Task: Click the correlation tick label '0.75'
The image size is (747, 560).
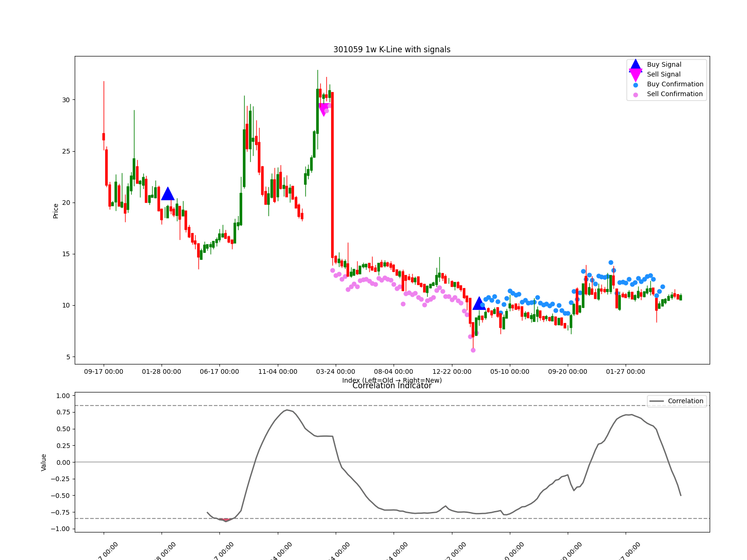Action: (63, 412)
